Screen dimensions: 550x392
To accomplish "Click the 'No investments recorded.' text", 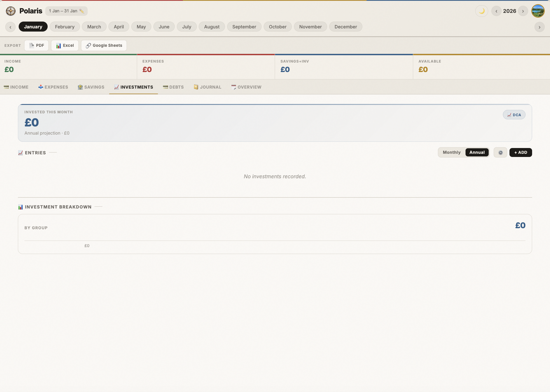I will pos(275,176).
